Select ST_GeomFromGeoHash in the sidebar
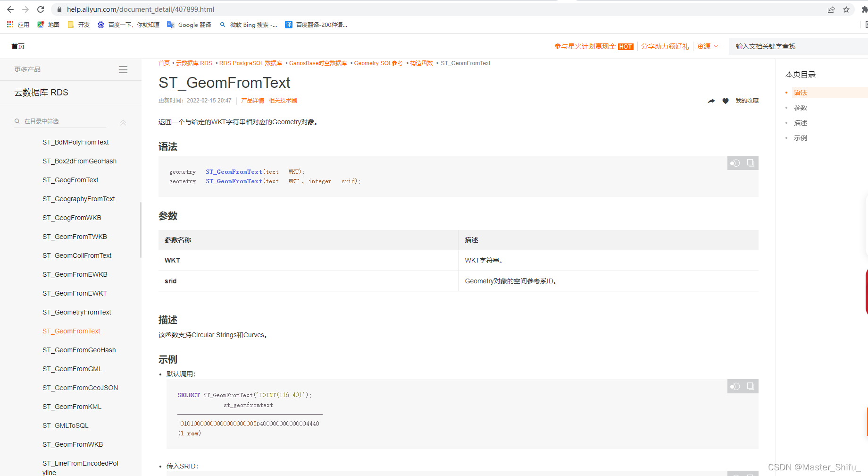 (79, 350)
